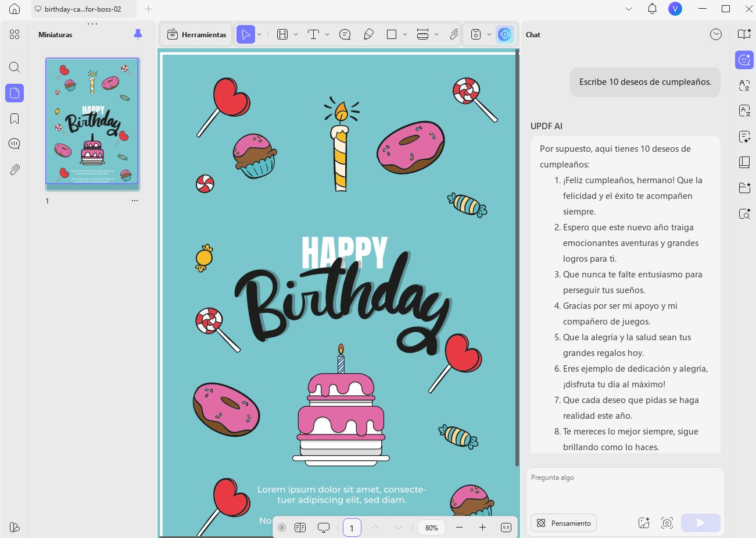
Task: Capture a screenshot for the chat
Action: (x=667, y=523)
